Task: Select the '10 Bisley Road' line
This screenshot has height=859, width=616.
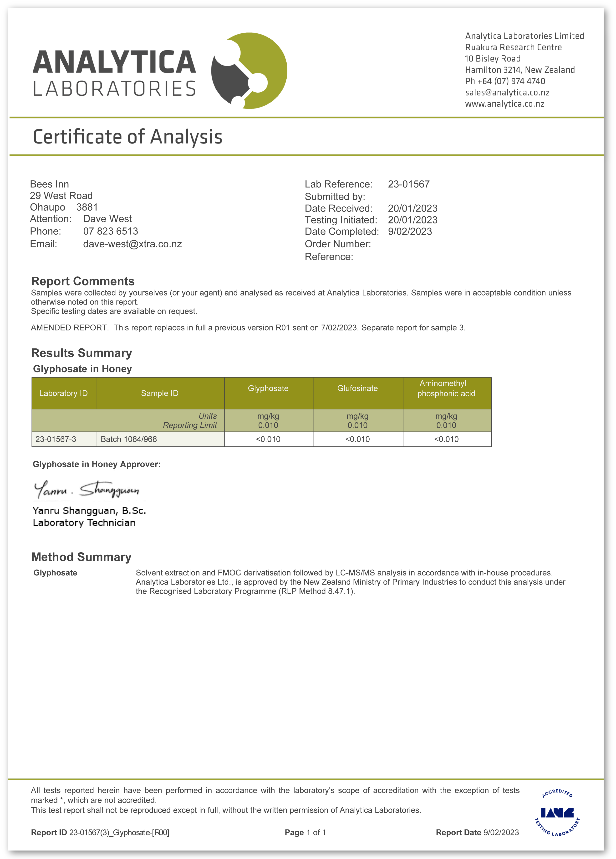Action: (493, 59)
